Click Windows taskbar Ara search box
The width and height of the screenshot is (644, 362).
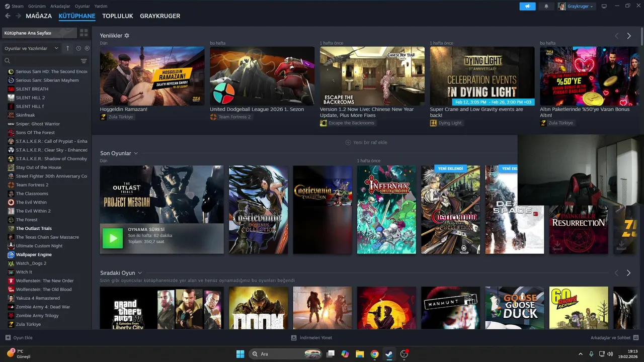point(285,354)
